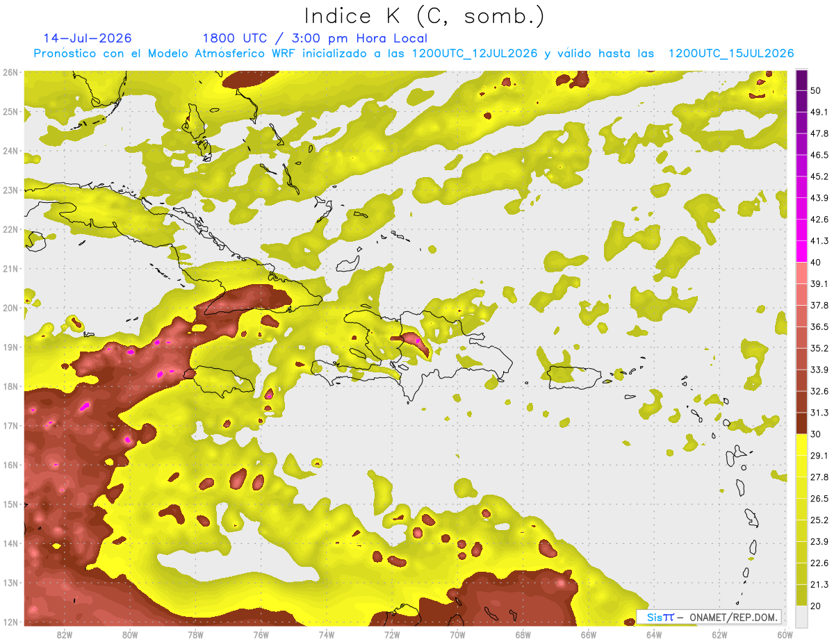The width and height of the screenshot is (834, 644).
Task: Click the '36.5' colorbar value label
Action: point(819,327)
